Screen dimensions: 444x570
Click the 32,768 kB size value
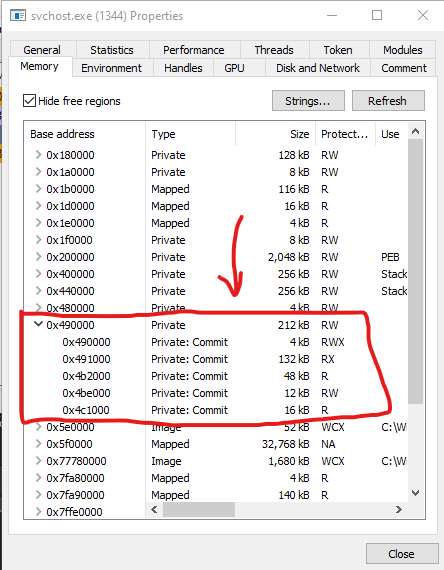click(285, 444)
